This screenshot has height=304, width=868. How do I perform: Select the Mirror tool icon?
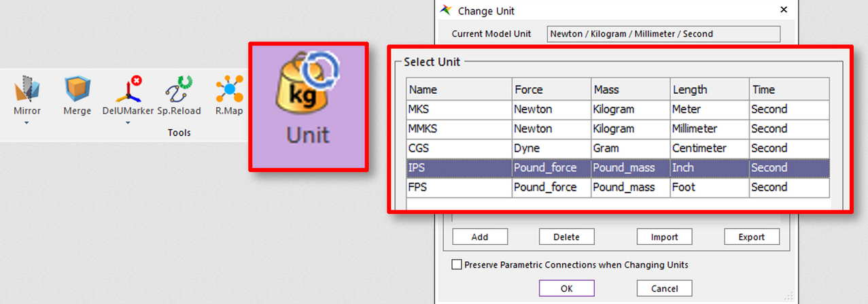point(27,89)
